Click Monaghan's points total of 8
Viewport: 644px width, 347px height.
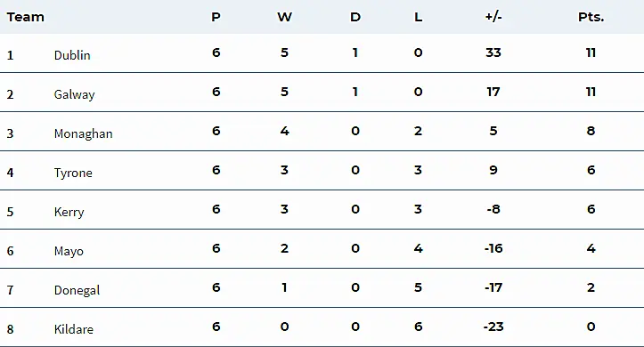click(591, 131)
